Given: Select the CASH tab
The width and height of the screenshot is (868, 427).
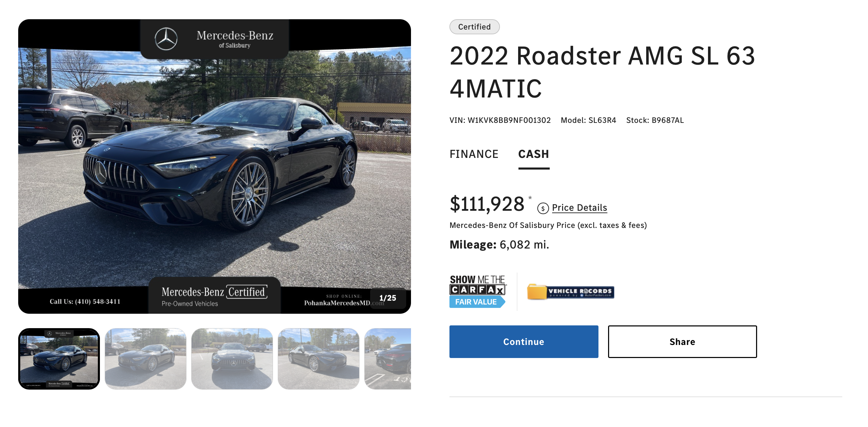Looking at the screenshot, I should (x=534, y=154).
